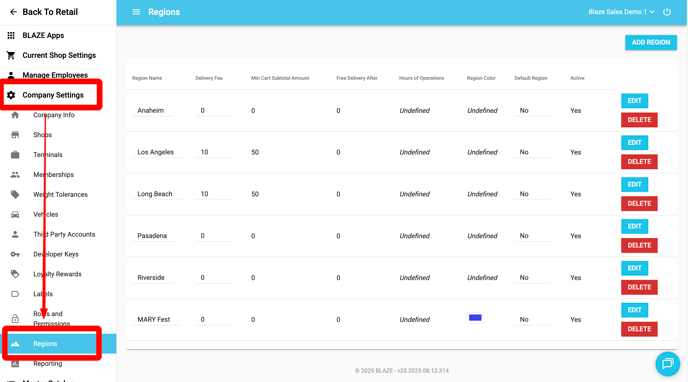Image resolution: width=688 pixels, height=382 pixels.
Task: Edit the Riverside region
Action: pos(634,268)
